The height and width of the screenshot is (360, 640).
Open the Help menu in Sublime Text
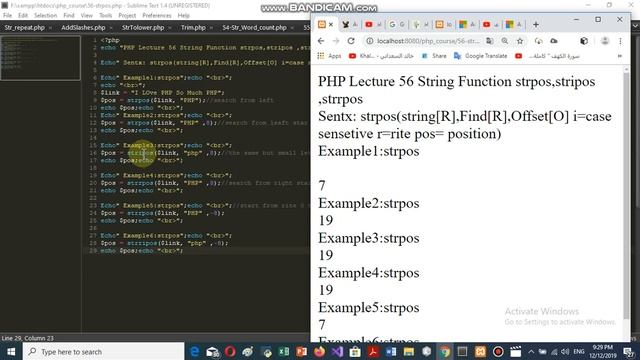tap(184, 16)
